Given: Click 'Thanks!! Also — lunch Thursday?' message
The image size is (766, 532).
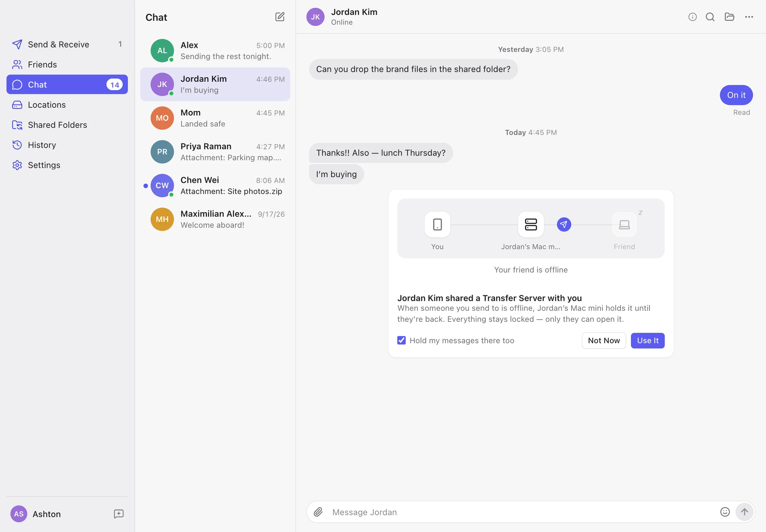Looking at the screenshot, I should coord(381,153).
